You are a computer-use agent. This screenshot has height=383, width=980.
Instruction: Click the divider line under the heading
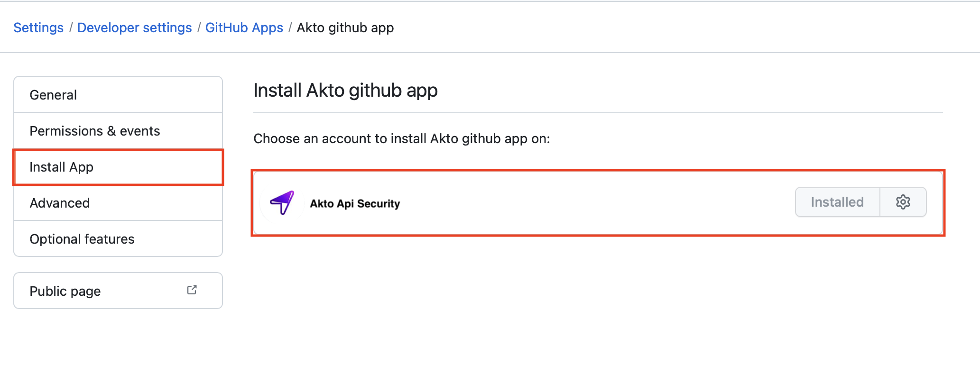[598, 112]
